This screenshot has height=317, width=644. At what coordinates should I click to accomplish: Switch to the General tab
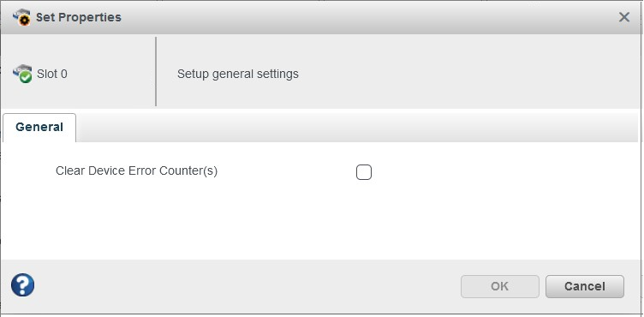[x=39, y=128]
